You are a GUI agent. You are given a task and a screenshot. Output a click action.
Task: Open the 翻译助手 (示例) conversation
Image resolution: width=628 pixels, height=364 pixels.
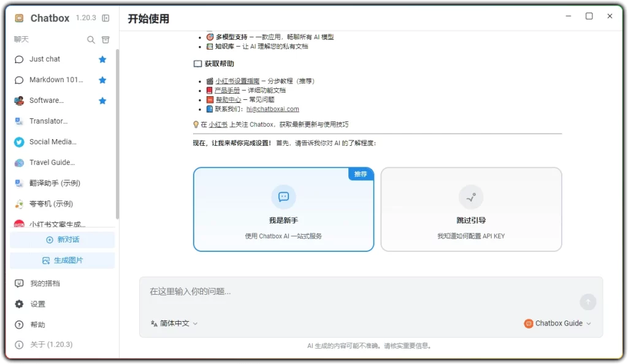tap(61, 183)
